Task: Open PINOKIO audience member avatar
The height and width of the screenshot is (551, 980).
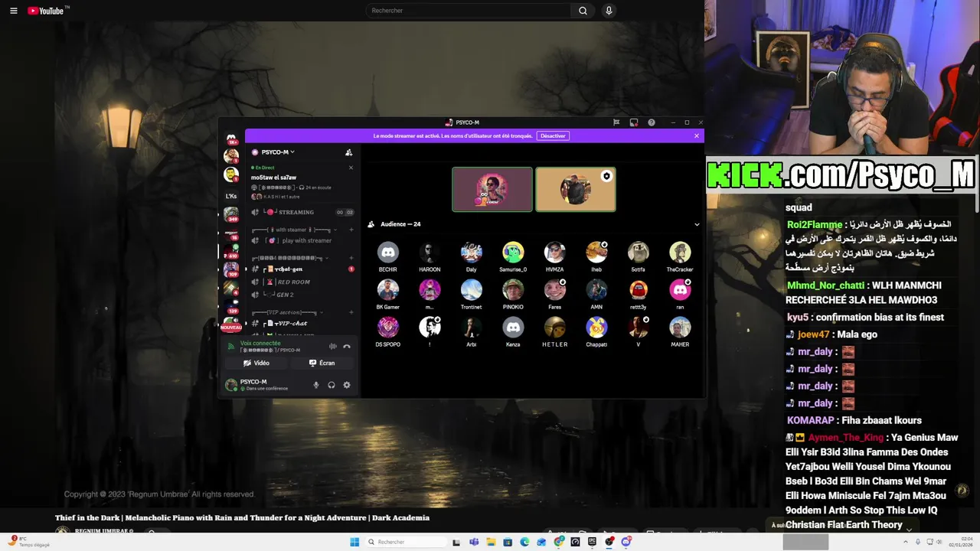Action: [513, 289]
